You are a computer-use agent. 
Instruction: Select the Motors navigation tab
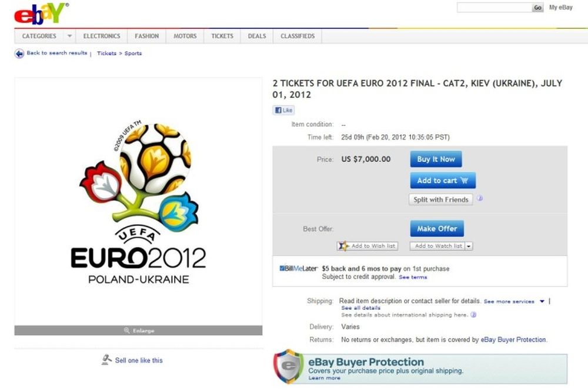(185, 36)
